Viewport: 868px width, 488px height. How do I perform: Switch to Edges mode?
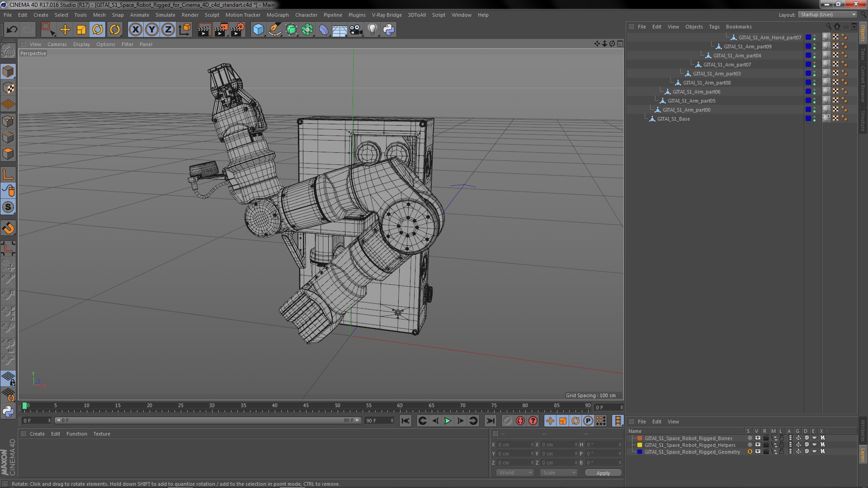pyautogui.click(x=8, y=137)
